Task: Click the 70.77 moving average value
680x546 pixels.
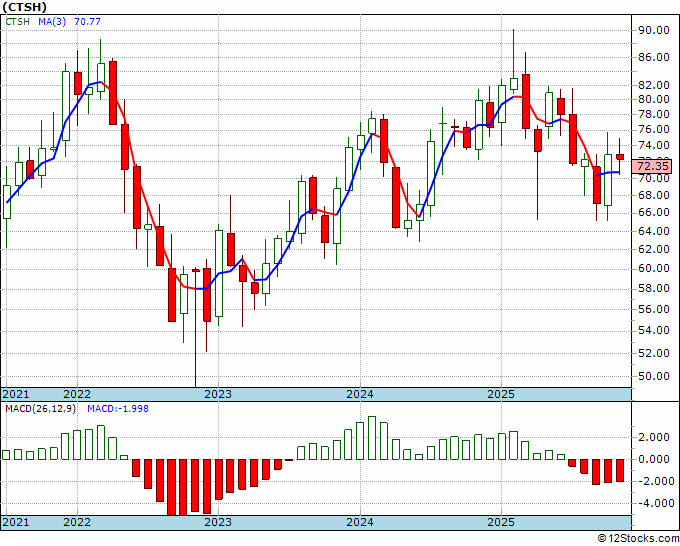Action: pyautogui.click(x=87, y=22)
